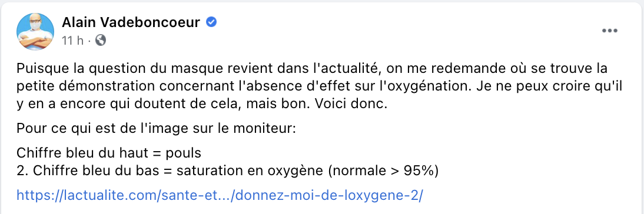This screenshot has width=644, height=214.
Task: Open the lactualite.com donnez-moi-de-loxygene-2 link
Action: pos(220,195)
